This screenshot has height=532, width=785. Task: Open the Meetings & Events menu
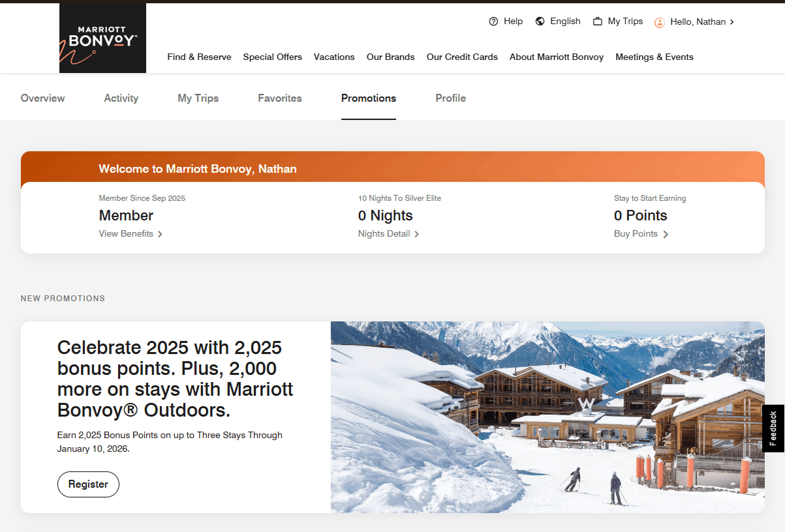coord(654,57)
